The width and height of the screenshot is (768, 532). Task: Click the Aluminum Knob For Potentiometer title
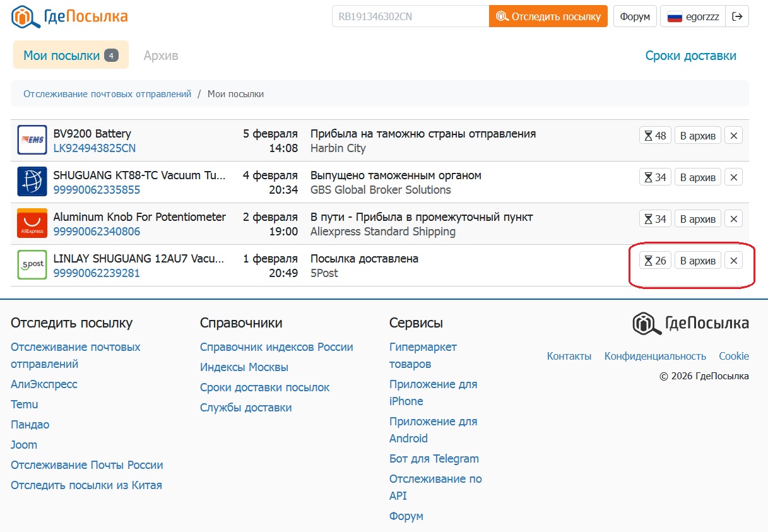click(139, 217)
